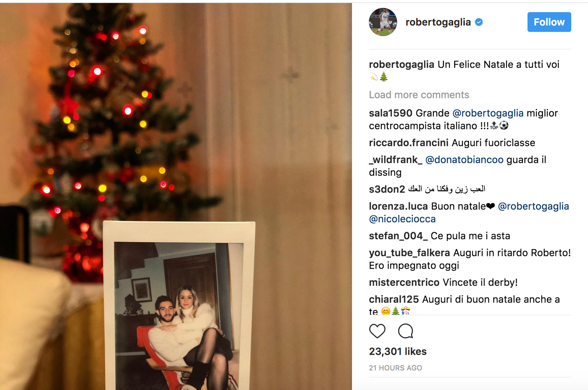Viewport: 588px width, 390px height.
Task: Follow robertogaglia with the Follow button
Action: tap(549, 22)
